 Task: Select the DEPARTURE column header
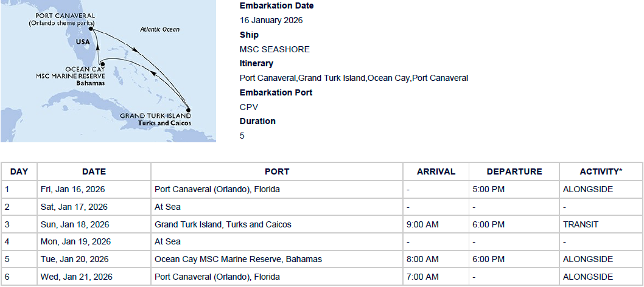pos(514,171)
